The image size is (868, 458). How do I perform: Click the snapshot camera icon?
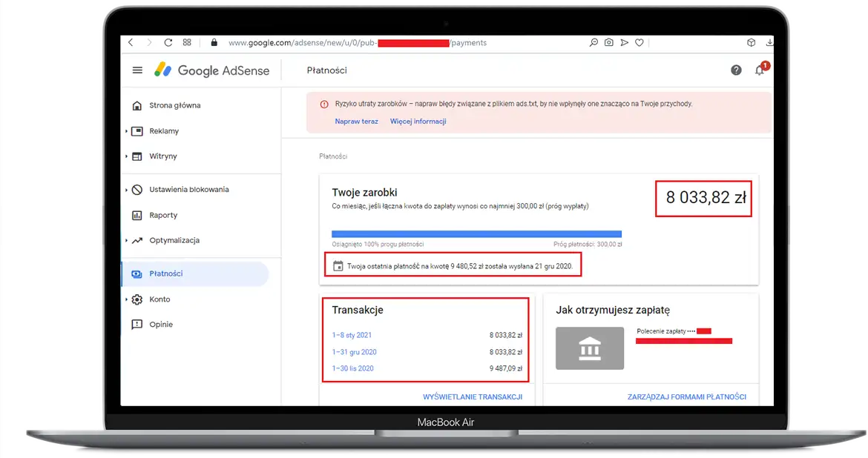click(609, 42)
